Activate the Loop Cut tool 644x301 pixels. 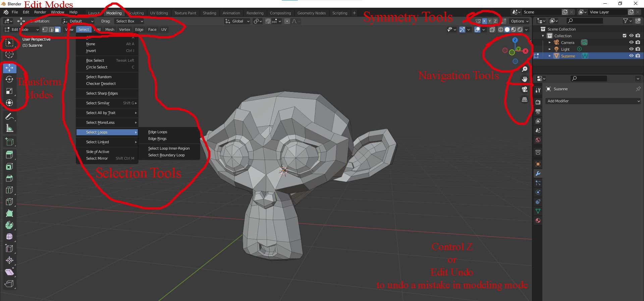9,190
